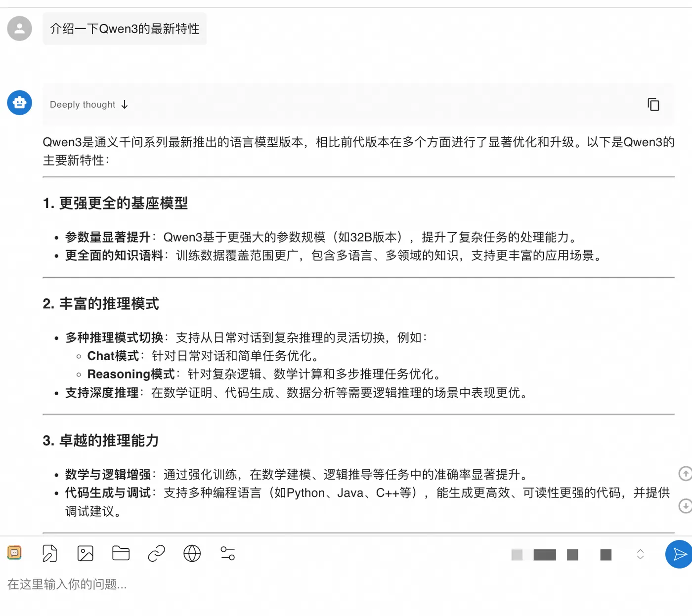The image size is (692, 616).
Task: Click the heading "2. 丰富的推理模式"
Action: tap(101, 303)
